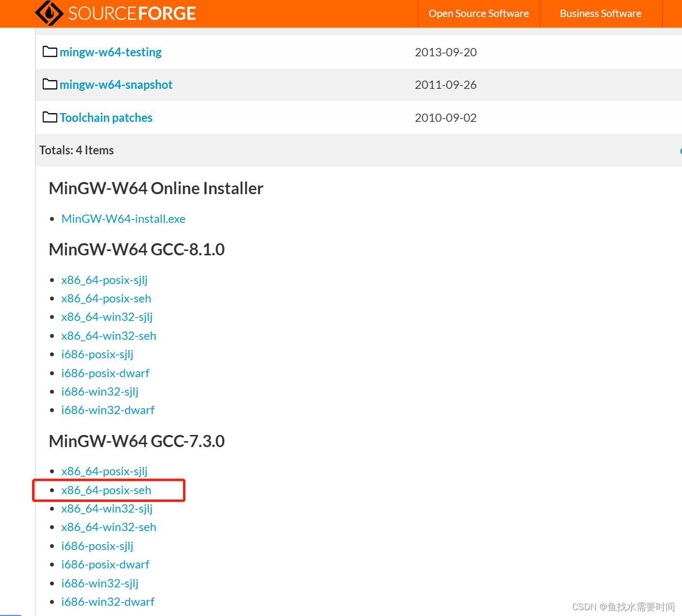Click the SourceForge logo

pyautogui.click(x=115, y=13)
